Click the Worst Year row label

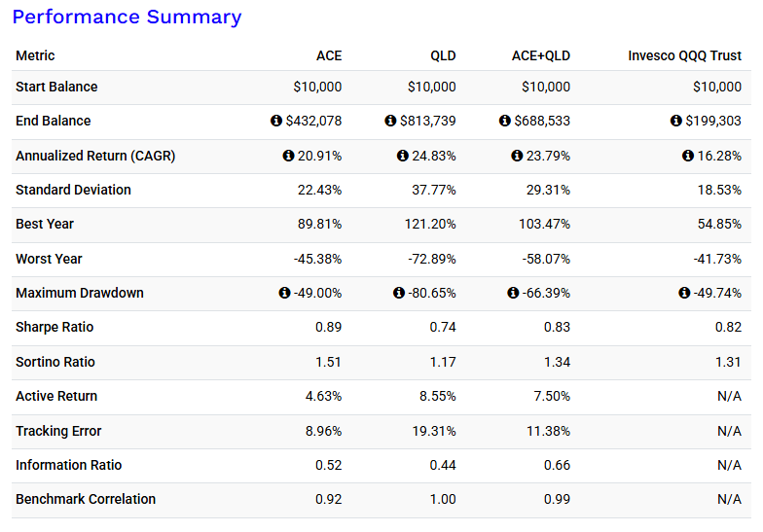[x=49, y=259]
